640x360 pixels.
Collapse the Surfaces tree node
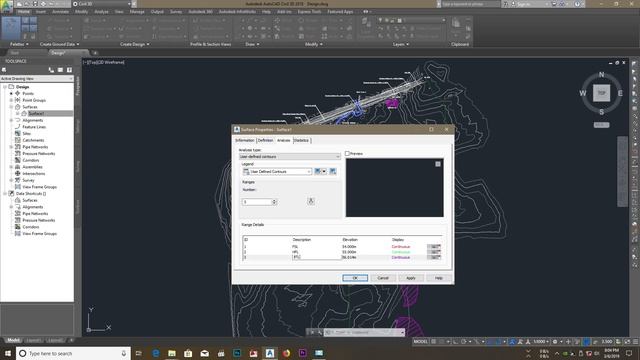[x=11, y=107]
